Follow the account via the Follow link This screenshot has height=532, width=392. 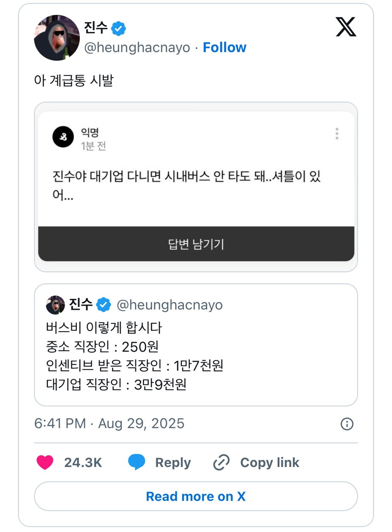point(224,48)
